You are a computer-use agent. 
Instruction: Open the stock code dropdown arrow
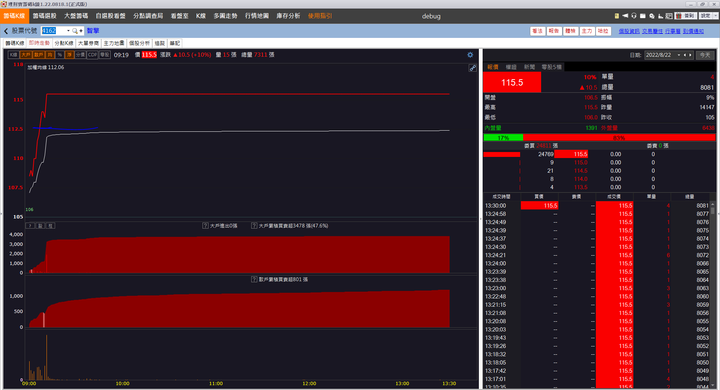click(68, 31)
